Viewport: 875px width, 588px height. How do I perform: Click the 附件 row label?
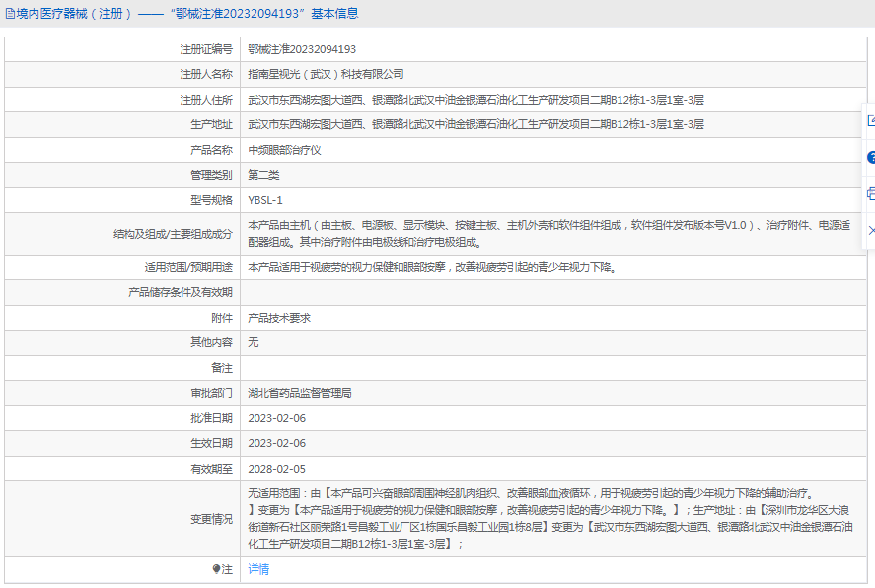pyautogui.click(x=222, y=318)
